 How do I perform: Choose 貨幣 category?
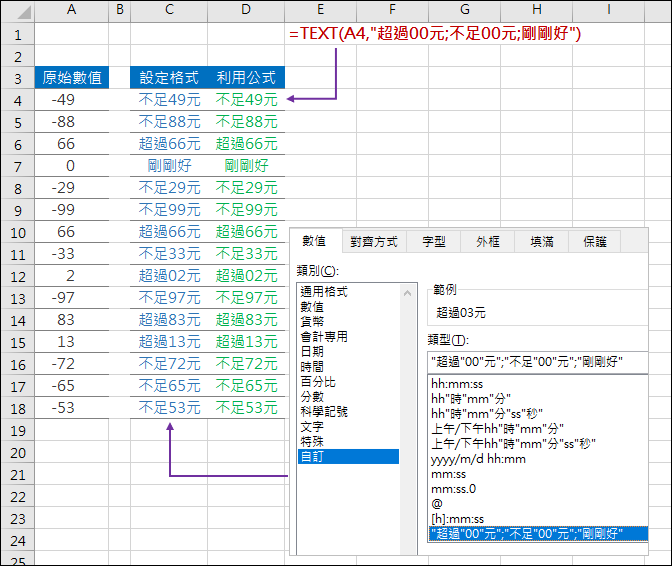click(x=348, y=322)
